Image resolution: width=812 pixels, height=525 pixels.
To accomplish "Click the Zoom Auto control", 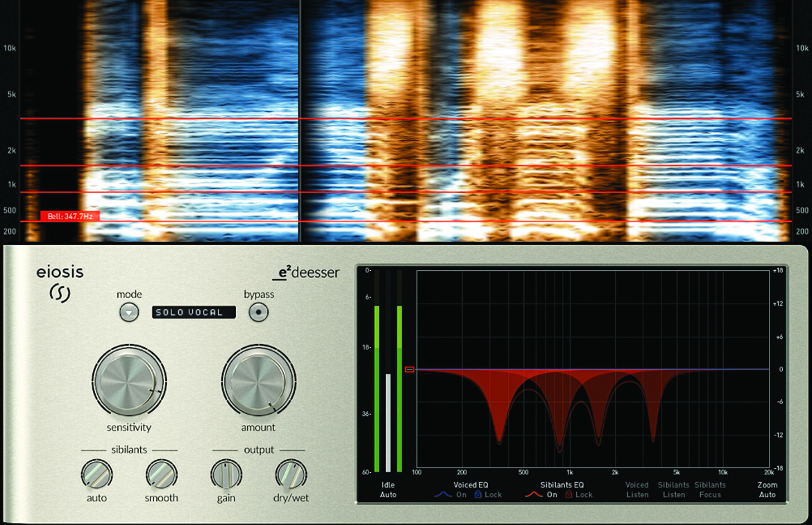I will (x=768, y=490).
